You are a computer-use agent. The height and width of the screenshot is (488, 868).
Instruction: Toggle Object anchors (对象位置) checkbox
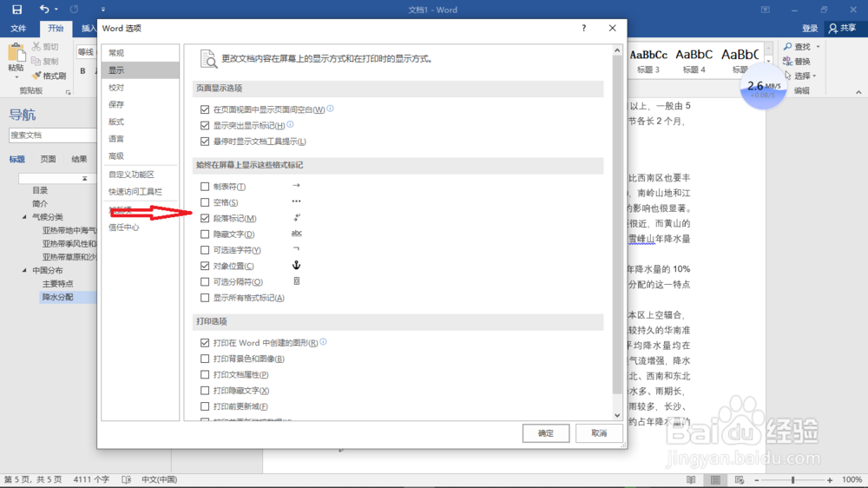coord(205,266)
